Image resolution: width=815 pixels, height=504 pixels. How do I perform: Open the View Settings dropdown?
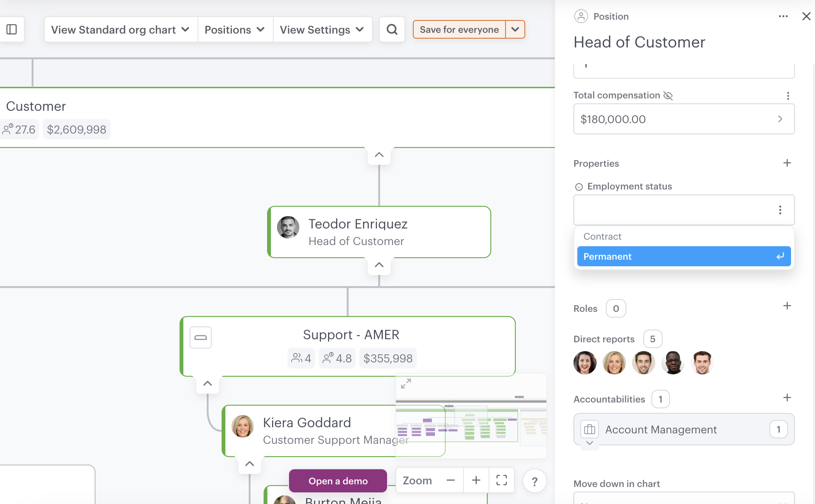322,30
